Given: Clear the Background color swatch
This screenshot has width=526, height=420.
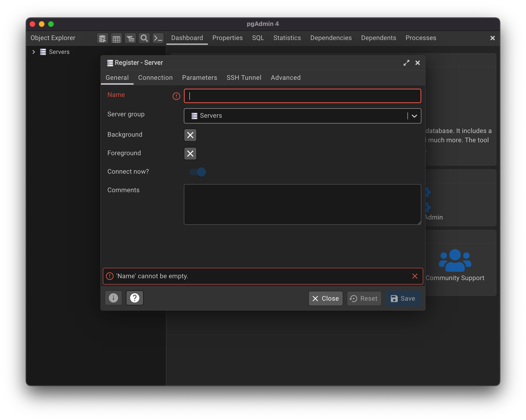Looking at the screenshot, I should click(190, 135).
